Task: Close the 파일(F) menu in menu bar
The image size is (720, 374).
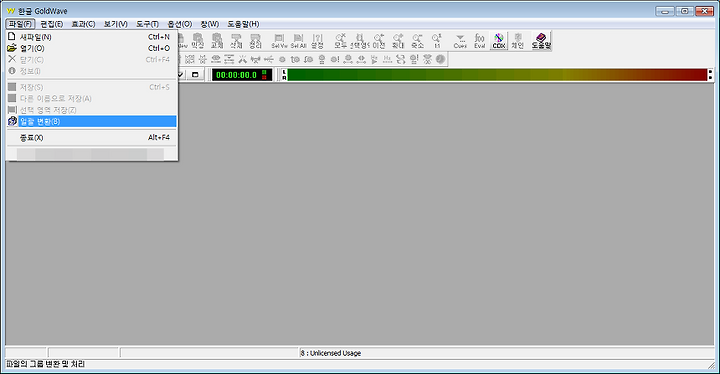Action: tap(21, 24)
